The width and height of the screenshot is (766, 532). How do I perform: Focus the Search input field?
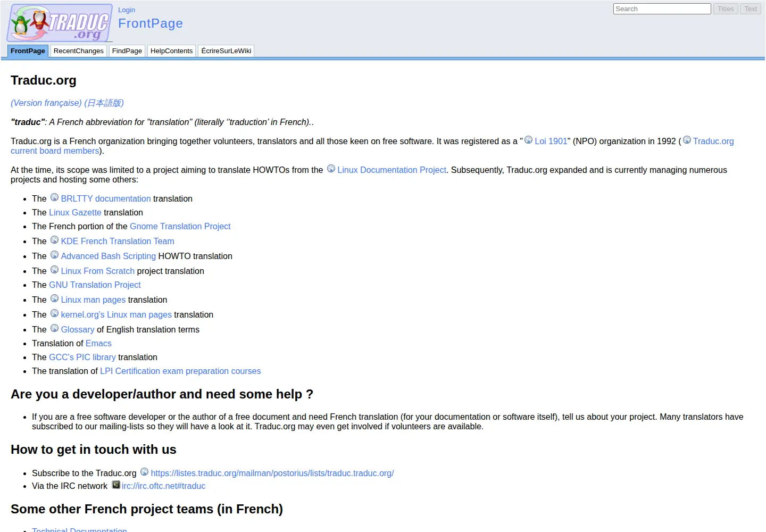(x=662, y=9)
